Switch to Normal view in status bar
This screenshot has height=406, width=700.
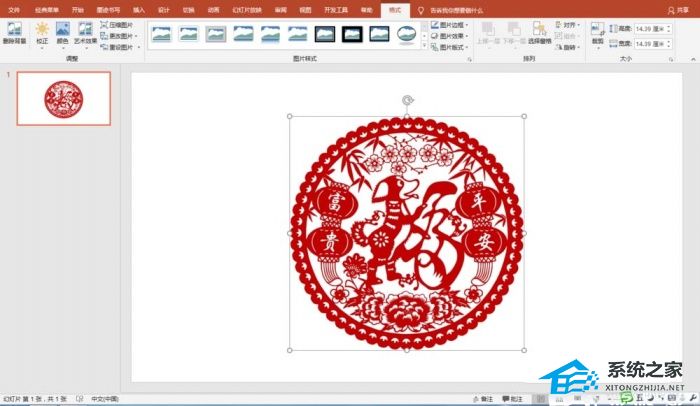pos(541,398)
